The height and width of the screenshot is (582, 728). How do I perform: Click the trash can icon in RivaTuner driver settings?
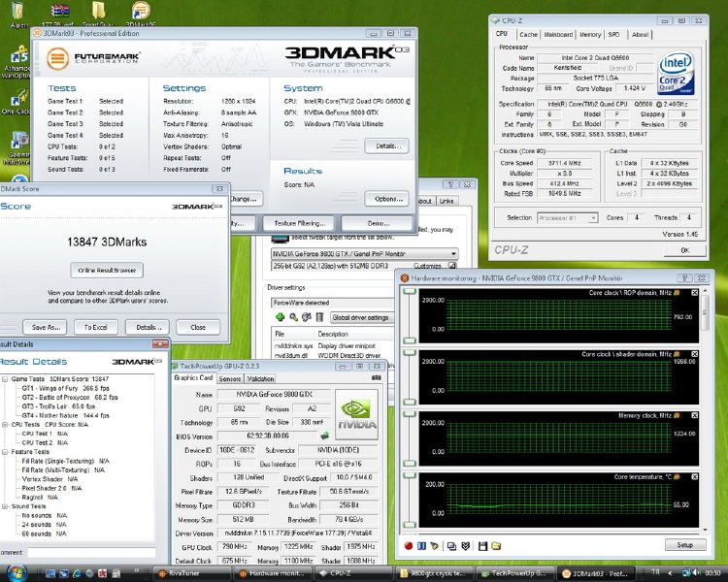pos(319,317)
